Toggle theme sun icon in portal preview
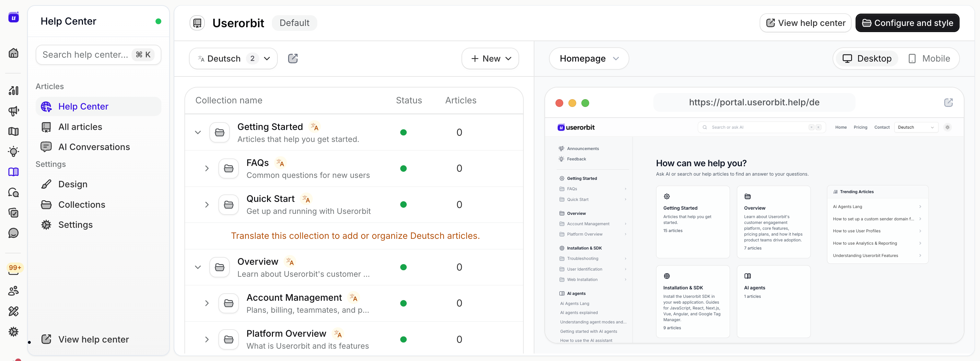The image size is (980, 361). 948,127
